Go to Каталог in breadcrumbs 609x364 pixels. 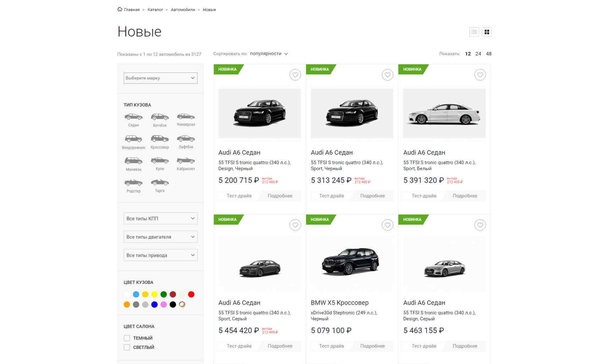pos(155,10)
